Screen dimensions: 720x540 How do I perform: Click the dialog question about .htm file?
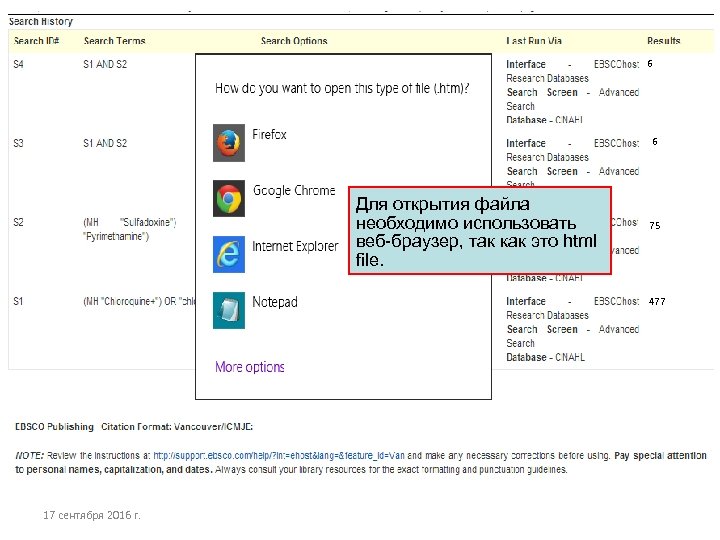click(342, 88)
